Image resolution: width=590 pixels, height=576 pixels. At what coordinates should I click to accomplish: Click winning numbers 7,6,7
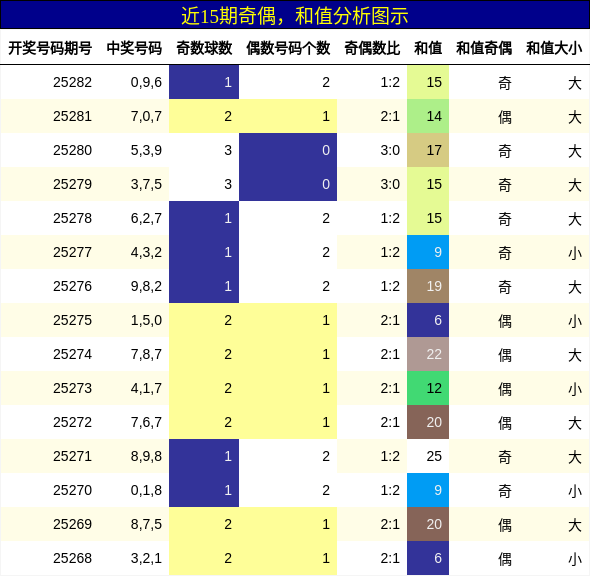point(146,422)
